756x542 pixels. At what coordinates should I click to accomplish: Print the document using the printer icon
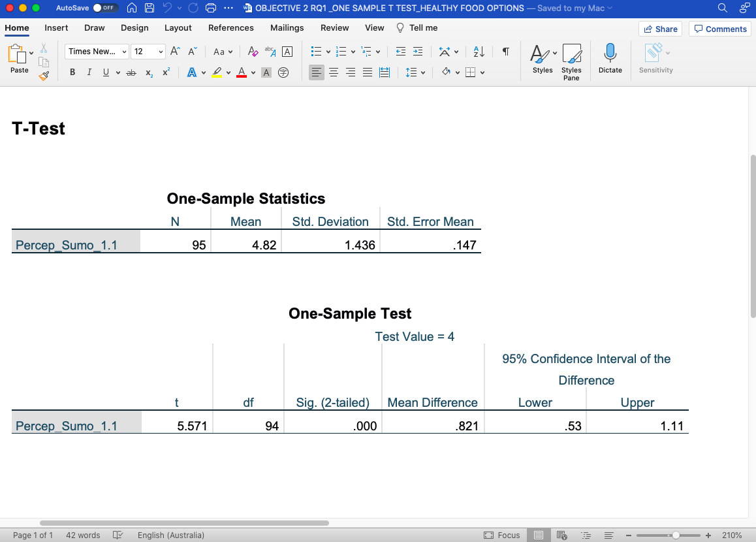click(211, 8)
